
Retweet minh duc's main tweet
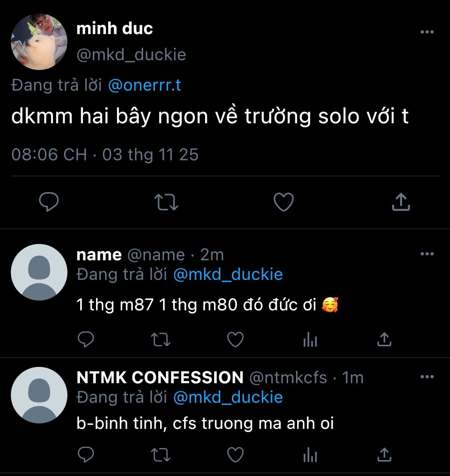point(166,202)
